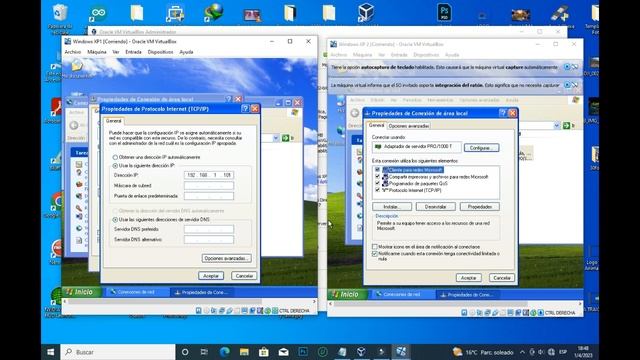Image resolution: width=640 pixels, height=360 pixels.
Task: Click the Dirección IP input field
Action: tap(209, 175)
